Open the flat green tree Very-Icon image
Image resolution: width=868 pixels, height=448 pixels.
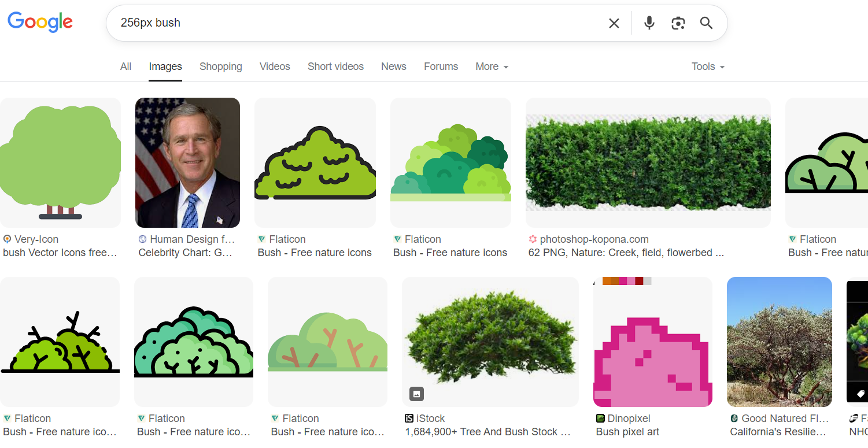click(x=60, y=162)
